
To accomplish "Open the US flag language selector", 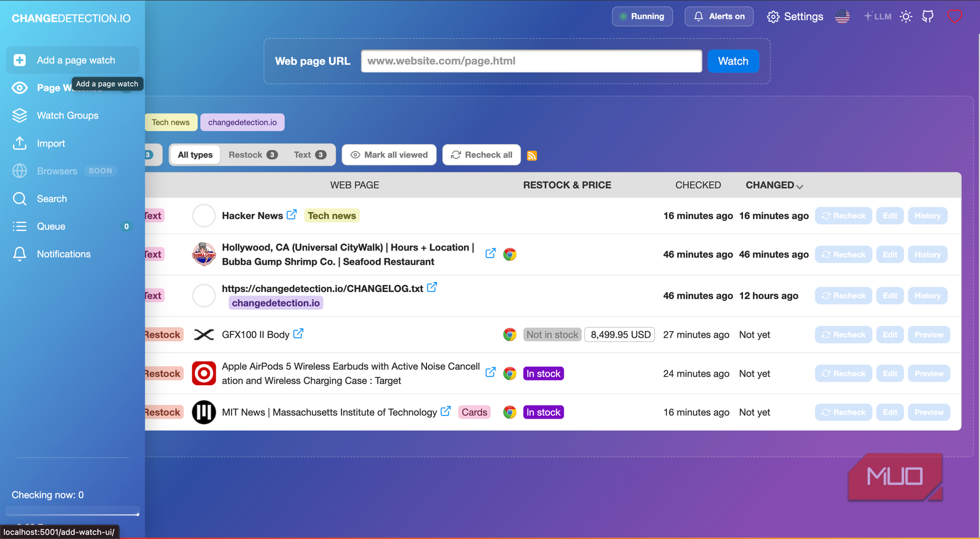I will tap(842, 17).
